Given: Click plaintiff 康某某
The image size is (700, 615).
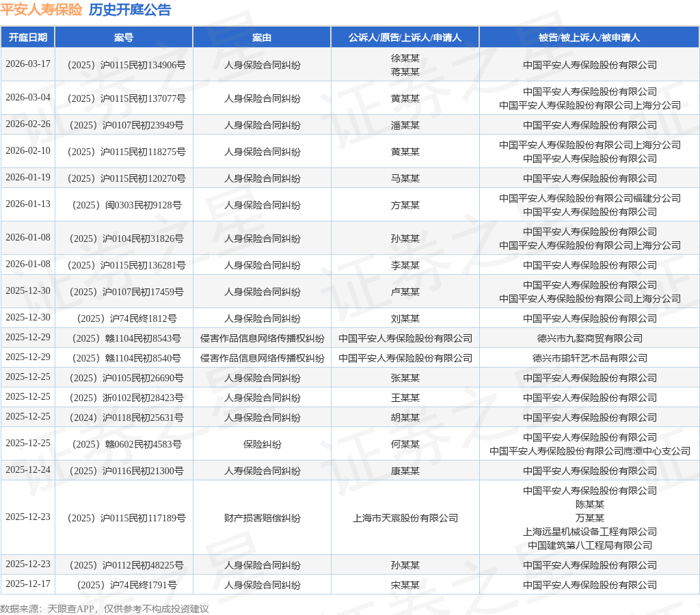Looking at the screenshot, I should pos(405,471).
